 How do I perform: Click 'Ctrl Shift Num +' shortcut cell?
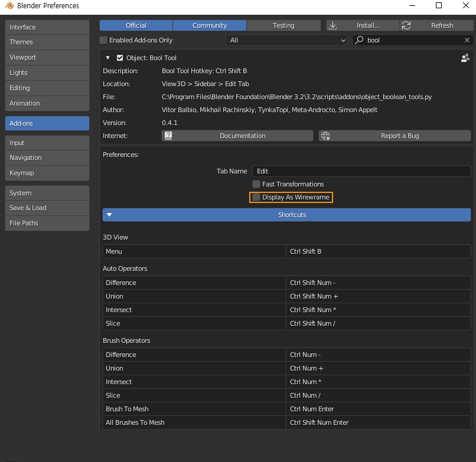[379, 296]
